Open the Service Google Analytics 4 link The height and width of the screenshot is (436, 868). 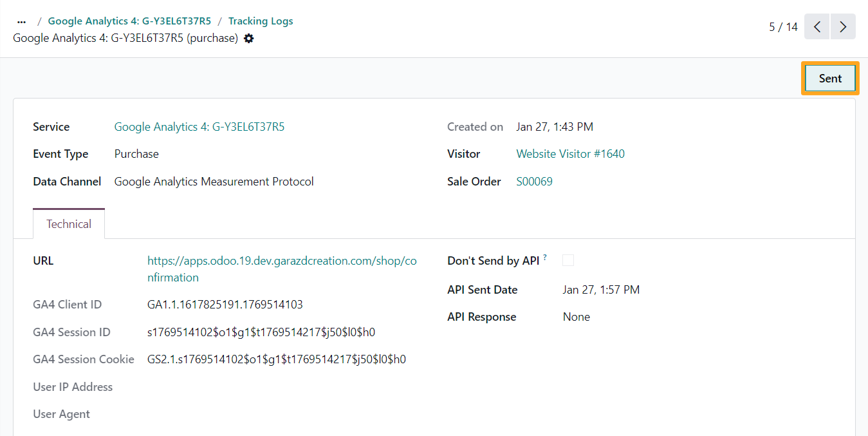pos(199,127)
